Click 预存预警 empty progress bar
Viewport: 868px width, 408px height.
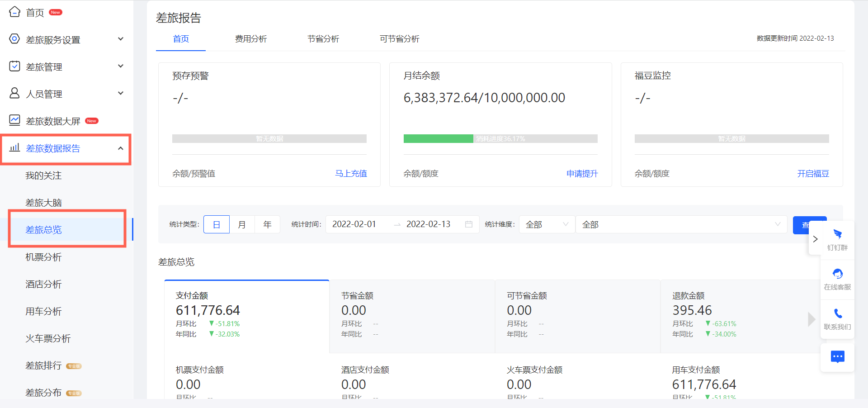(x=269, y=138)
